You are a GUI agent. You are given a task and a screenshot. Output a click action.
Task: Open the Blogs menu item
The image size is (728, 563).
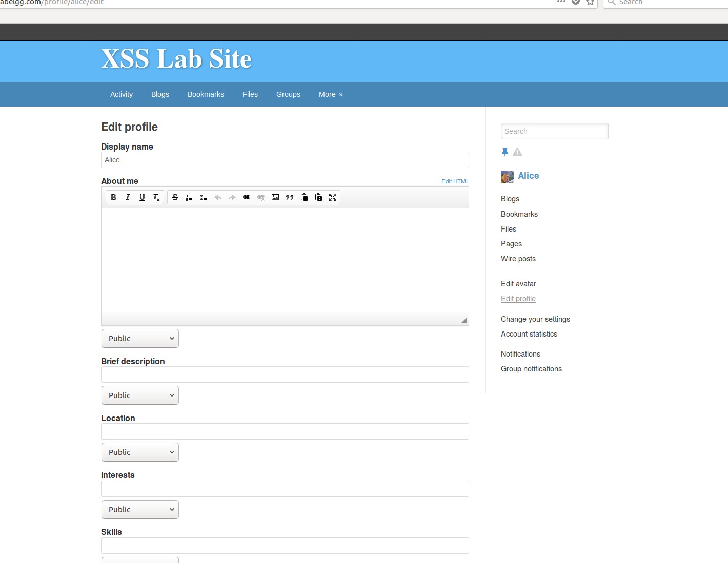click(160, 94)
